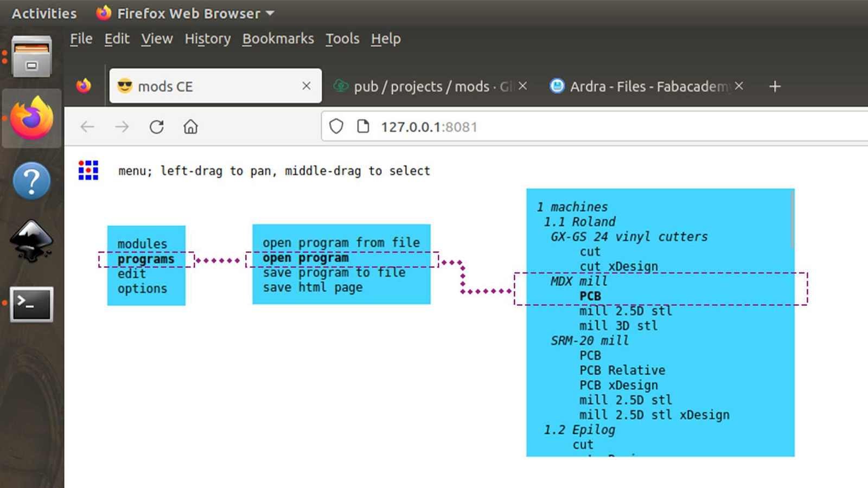Image resolution: width=868 pixels, height=488 pixels.
Task: Click the 'GX-GS 24 vinyl cutters' heading
Action: [629, 237]
